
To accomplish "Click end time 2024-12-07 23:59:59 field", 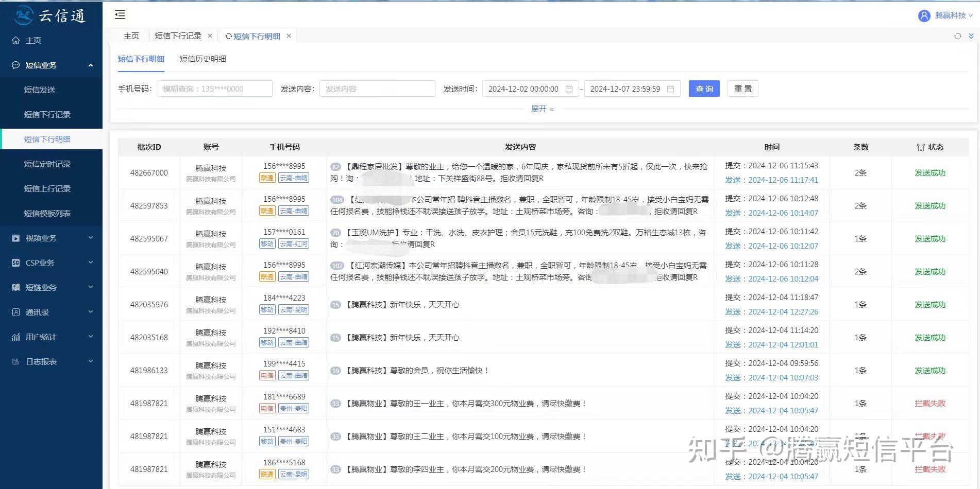I will point(632,89).
